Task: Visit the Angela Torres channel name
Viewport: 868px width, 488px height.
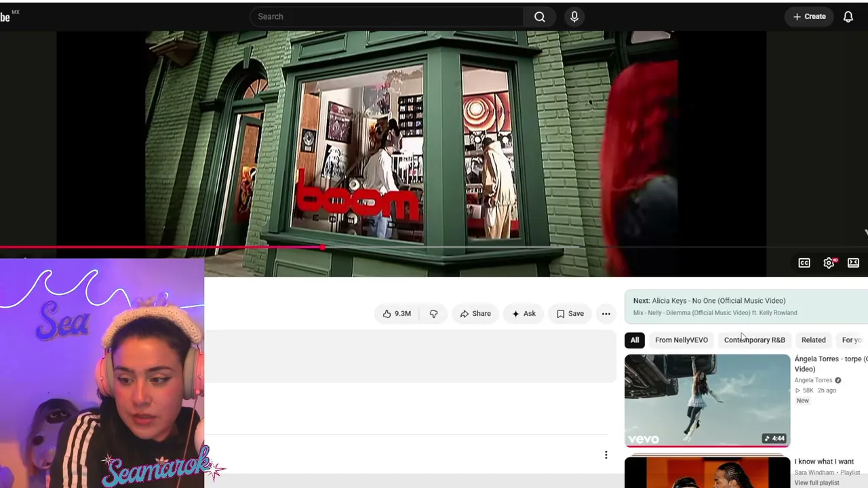Action: (x=813, y=380)
